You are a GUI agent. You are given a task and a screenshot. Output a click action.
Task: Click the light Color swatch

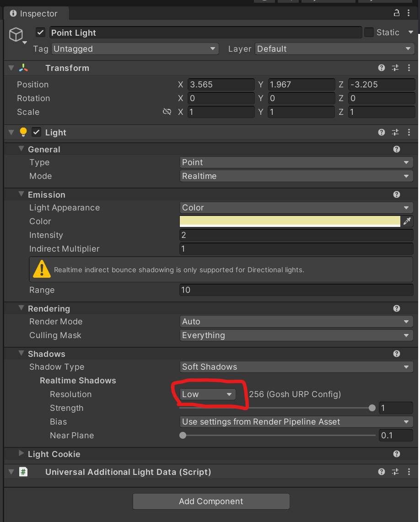290,221
